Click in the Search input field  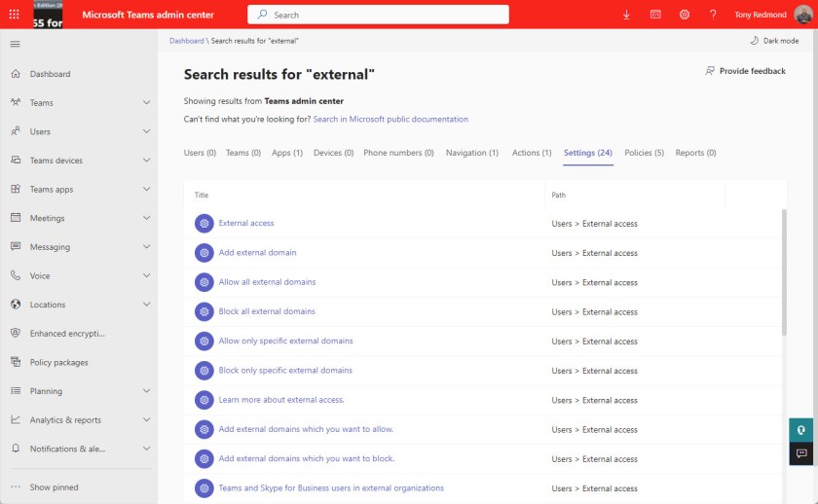point(378,15)
